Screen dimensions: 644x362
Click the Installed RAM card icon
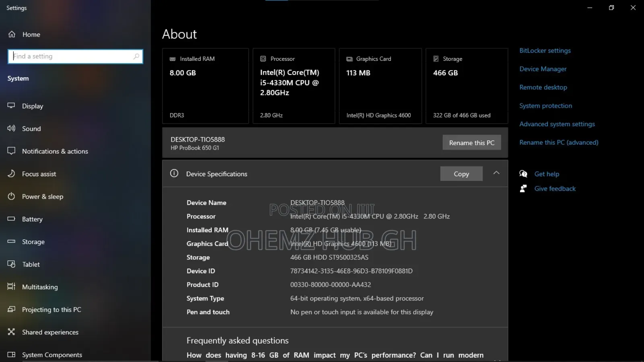tap(173, 59)
